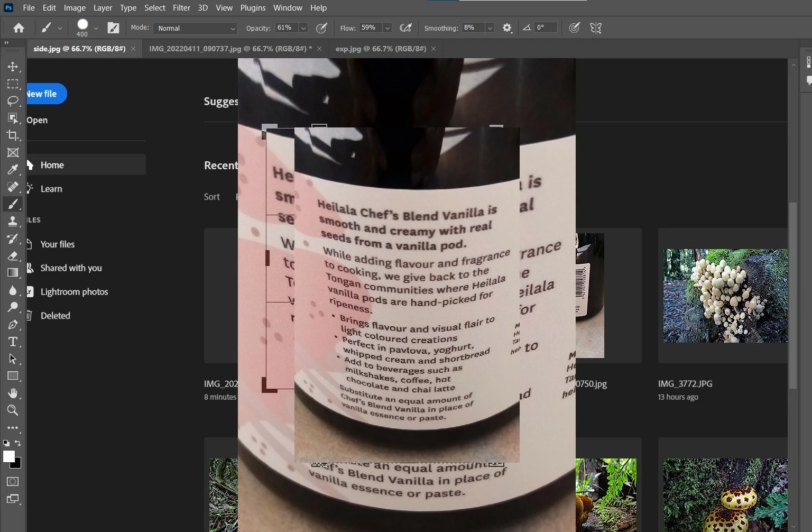Select the Eraser tool
The width and height of the screenshot is (812, 532).
click(x=13, y=255)
